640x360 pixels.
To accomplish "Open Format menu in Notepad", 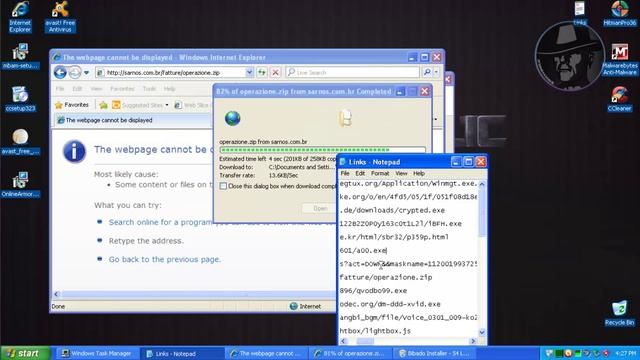I will [380, 173].
